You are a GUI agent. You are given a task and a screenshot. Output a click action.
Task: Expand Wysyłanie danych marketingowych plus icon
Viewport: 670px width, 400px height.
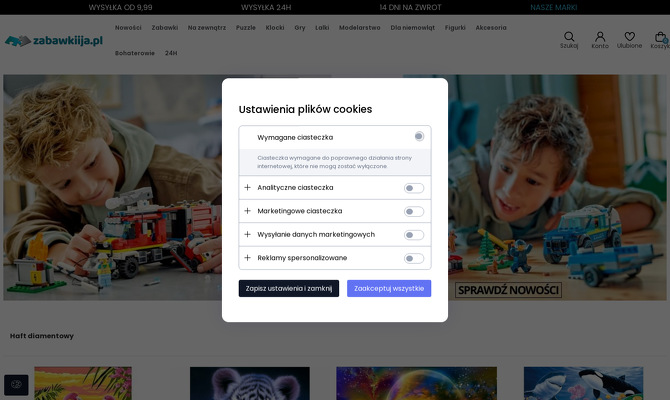pyautogui.click(x=247, y=235)
